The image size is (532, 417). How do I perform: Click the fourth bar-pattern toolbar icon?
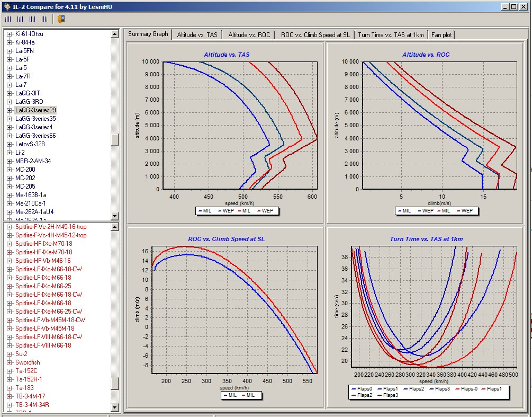(44, 19)
